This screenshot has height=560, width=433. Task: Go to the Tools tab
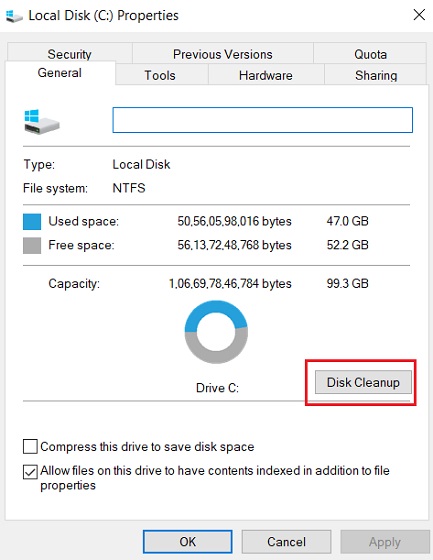point(160,75)
